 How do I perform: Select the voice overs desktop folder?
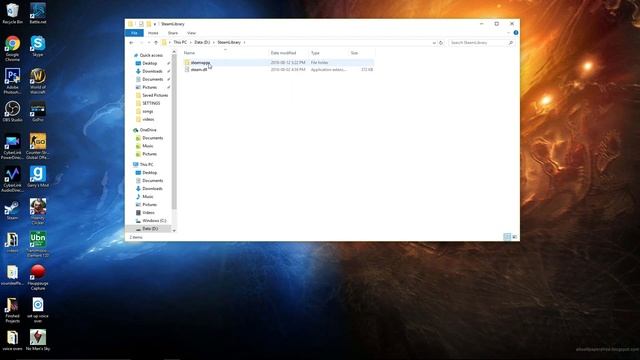pos(12,340)
